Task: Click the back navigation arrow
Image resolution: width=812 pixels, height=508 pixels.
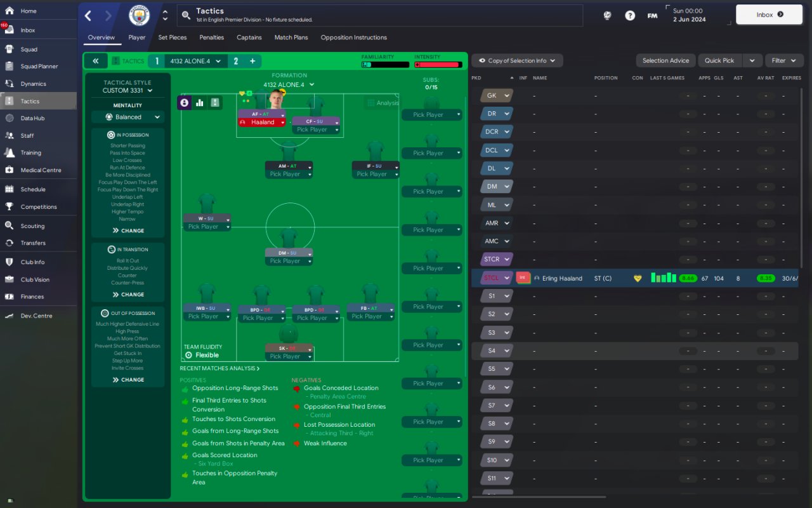Action: coord(88,15)
